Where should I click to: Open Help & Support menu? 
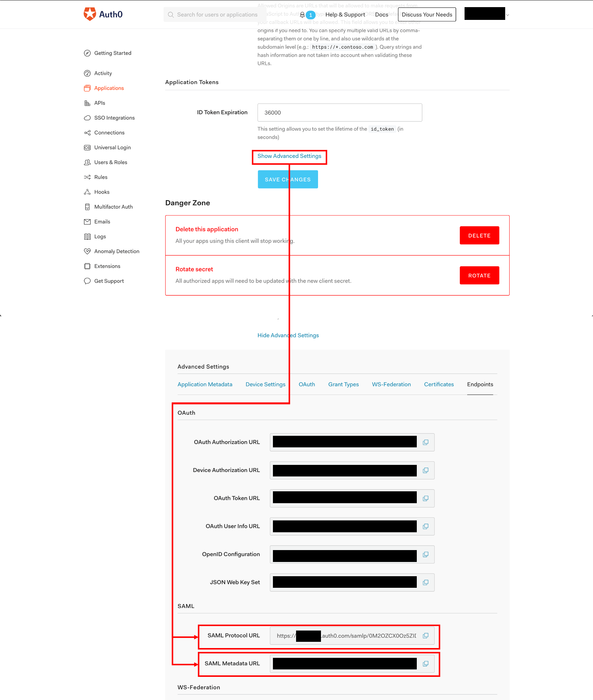345,15
